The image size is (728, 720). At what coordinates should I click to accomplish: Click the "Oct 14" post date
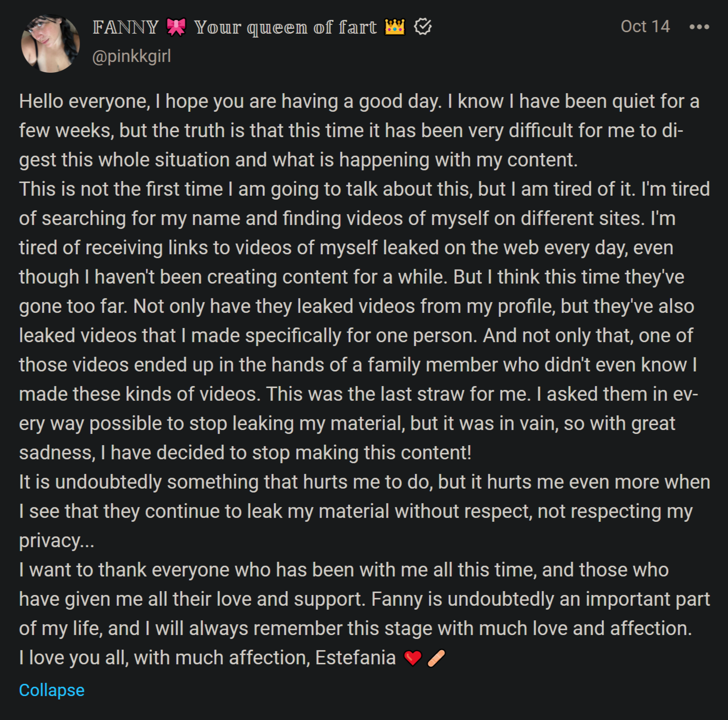click(x=645, y=26)
